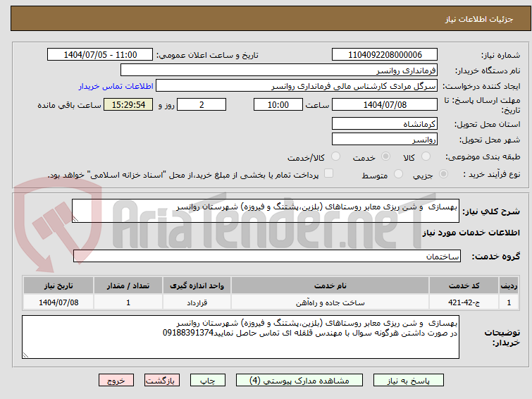Viewport: 532px width, 399px height.
Task: Click service code cell ج-42-421
Action: pyautogui.click(x=464, y=302)
